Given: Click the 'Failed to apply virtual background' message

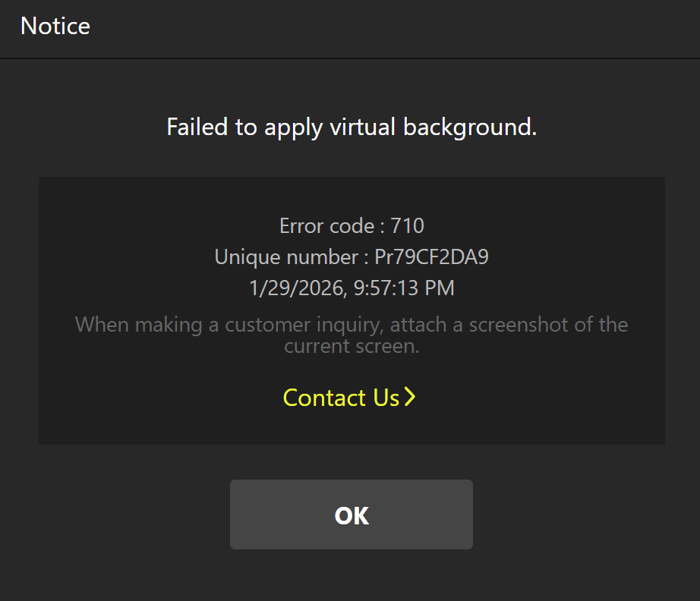Looking at the screenshot, I should click(352, 127).
